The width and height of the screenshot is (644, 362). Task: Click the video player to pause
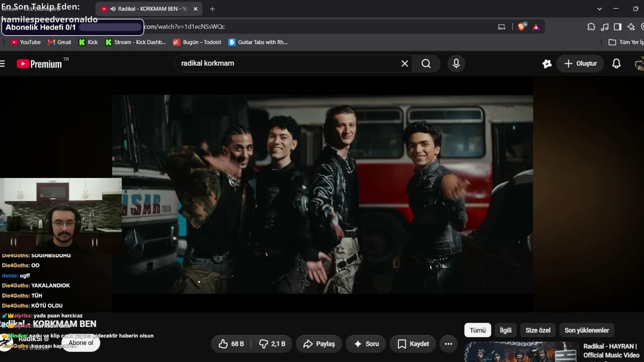click(323, 194)
